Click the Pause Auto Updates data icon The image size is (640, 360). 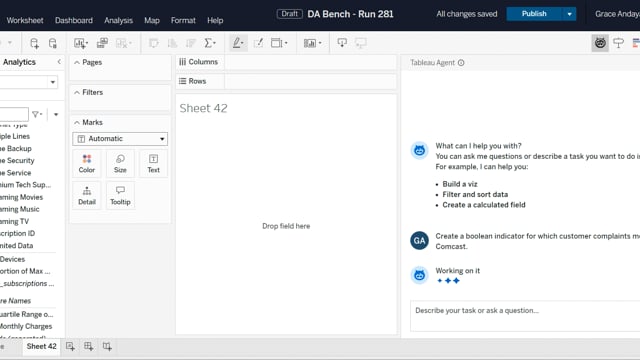click(x=53, y=43)
